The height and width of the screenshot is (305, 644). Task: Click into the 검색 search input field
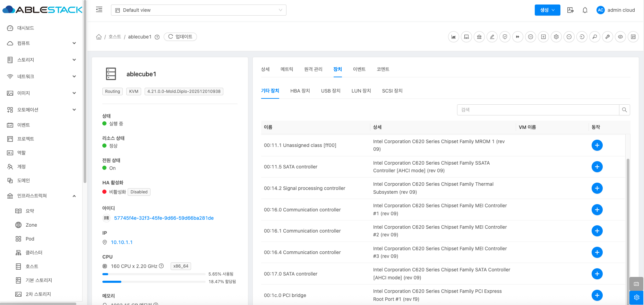click(538, 110)
